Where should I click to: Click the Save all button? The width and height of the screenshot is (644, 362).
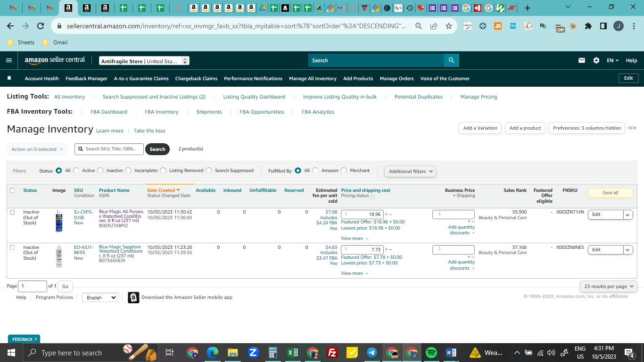point(611,193)
